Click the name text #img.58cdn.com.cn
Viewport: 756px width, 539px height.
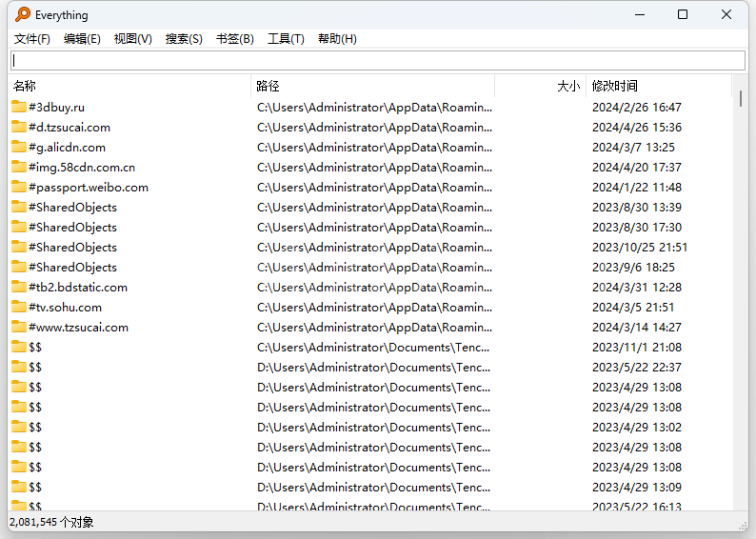pyautogui.click(x=82, y=168)
